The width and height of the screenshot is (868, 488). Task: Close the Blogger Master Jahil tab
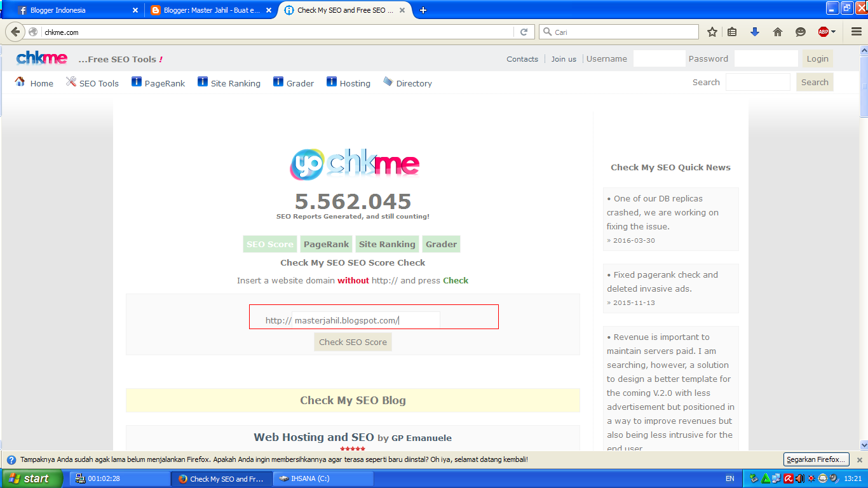(269, 10)
